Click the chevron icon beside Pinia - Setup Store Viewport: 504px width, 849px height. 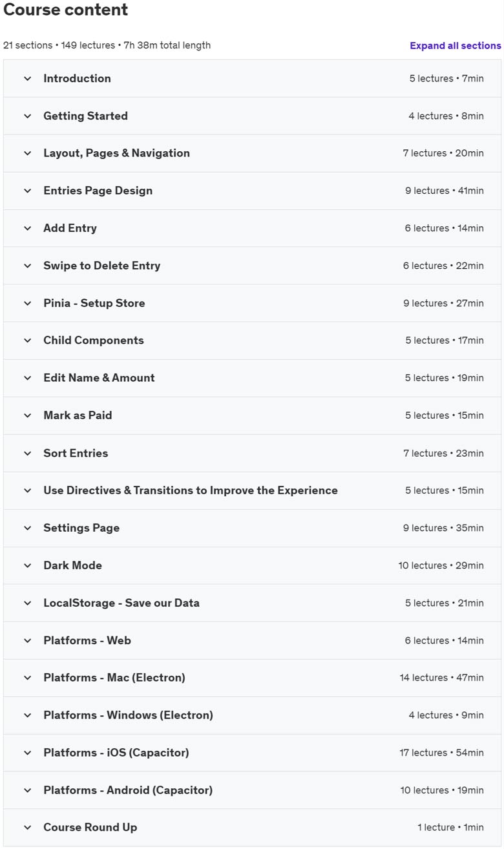pyautogui.click(x=27, y=304)
